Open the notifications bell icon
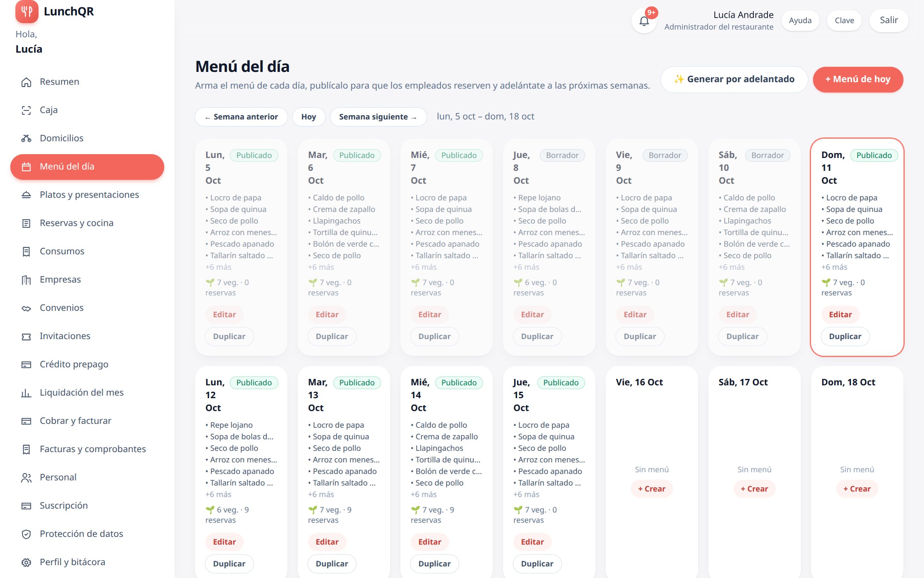Screen dimensions: 924x578 click(644, 21)
